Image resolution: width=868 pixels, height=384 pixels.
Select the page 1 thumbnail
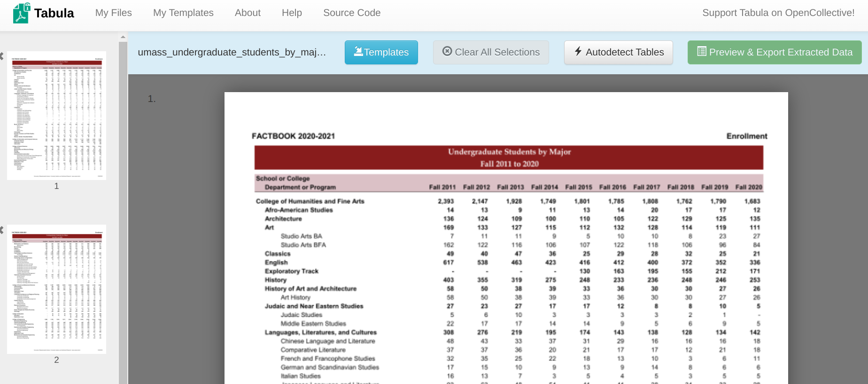pyautogui.click(x=56, y=116)
